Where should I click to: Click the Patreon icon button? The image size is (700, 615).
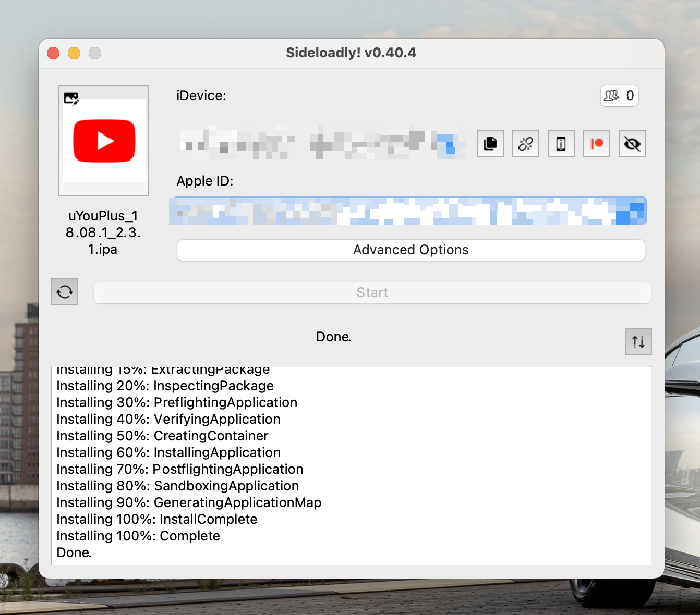point(597,144)
